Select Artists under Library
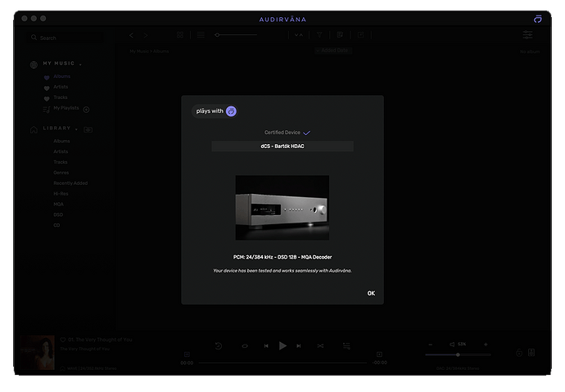This screenshot has width=565, height=392. click(61, 151)
